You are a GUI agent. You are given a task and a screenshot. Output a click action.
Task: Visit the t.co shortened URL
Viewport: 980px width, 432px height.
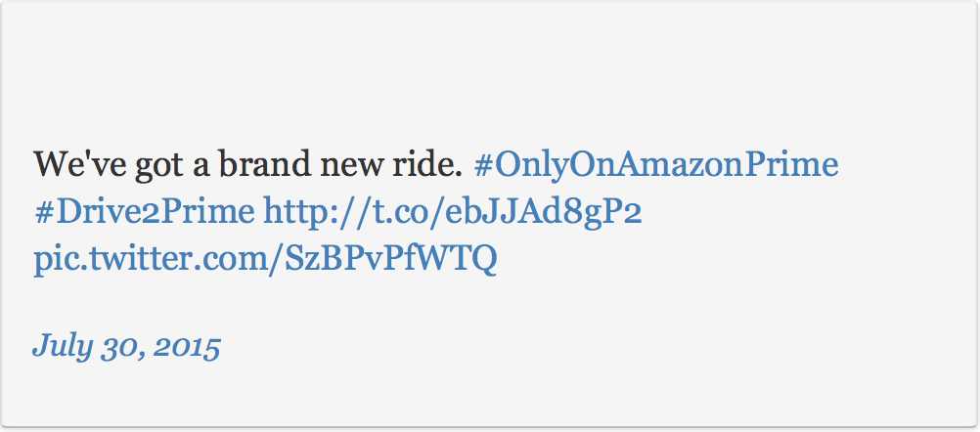[453, 211]
